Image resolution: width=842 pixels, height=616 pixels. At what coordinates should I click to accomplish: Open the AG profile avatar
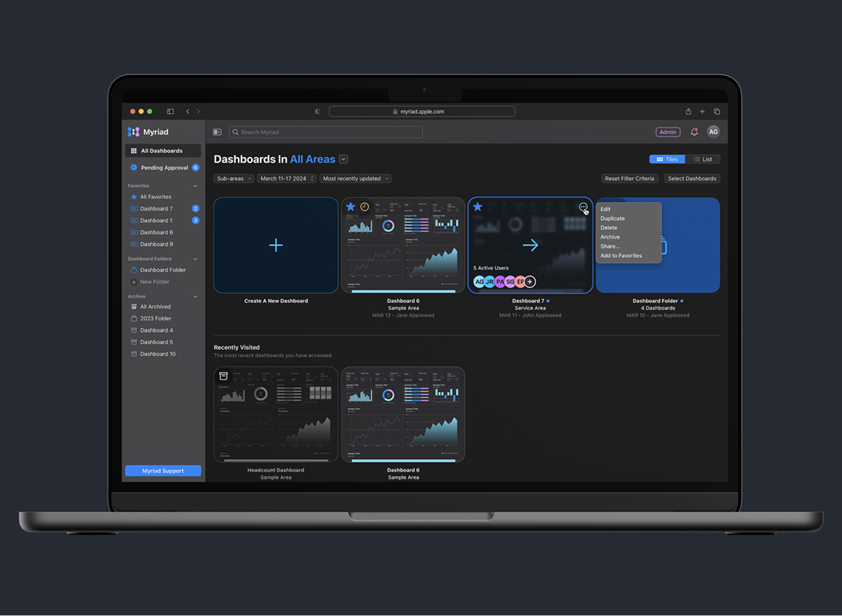713,131
